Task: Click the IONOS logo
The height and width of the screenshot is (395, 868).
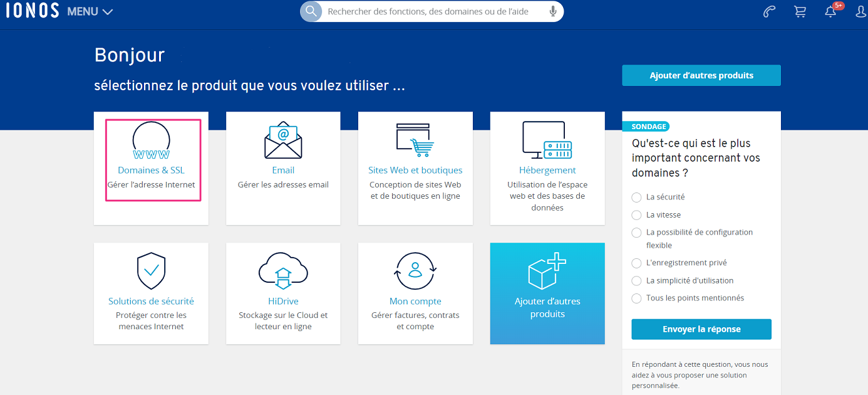Action: [32, 11]
